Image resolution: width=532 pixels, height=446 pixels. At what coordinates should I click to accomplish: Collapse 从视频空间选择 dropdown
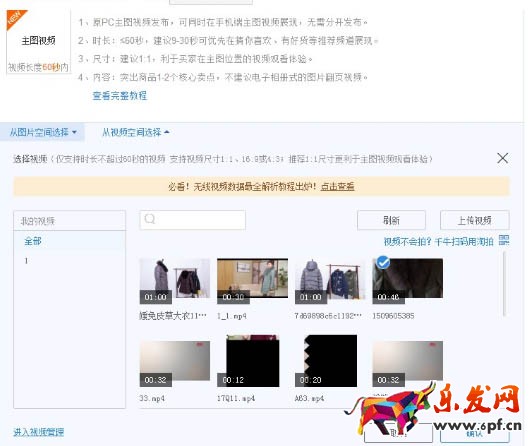tap(136, 132)
